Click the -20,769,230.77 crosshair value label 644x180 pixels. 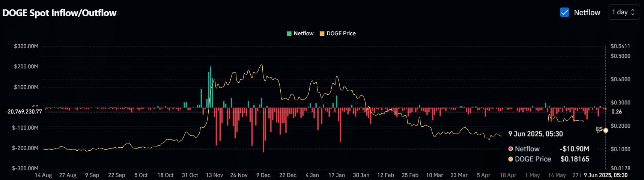[x=24, y=112]
